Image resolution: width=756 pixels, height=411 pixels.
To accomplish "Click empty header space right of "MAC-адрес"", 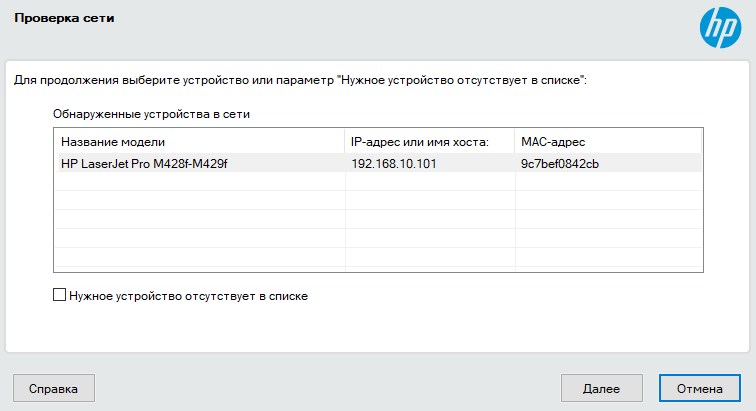I will point(660,141).
